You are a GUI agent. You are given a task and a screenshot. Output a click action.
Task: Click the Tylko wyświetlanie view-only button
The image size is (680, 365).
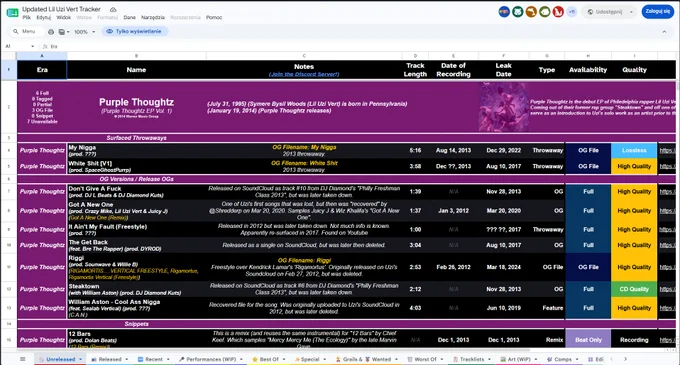(134, 32)
